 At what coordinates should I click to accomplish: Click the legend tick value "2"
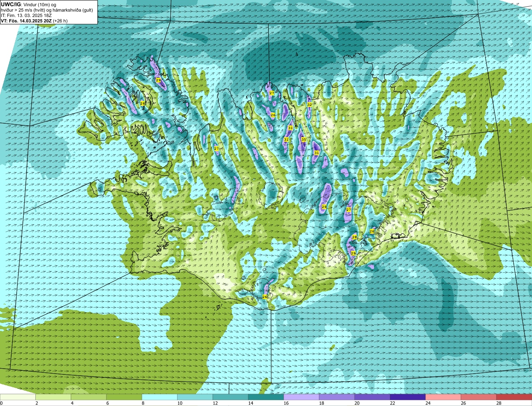click(37, 403)
